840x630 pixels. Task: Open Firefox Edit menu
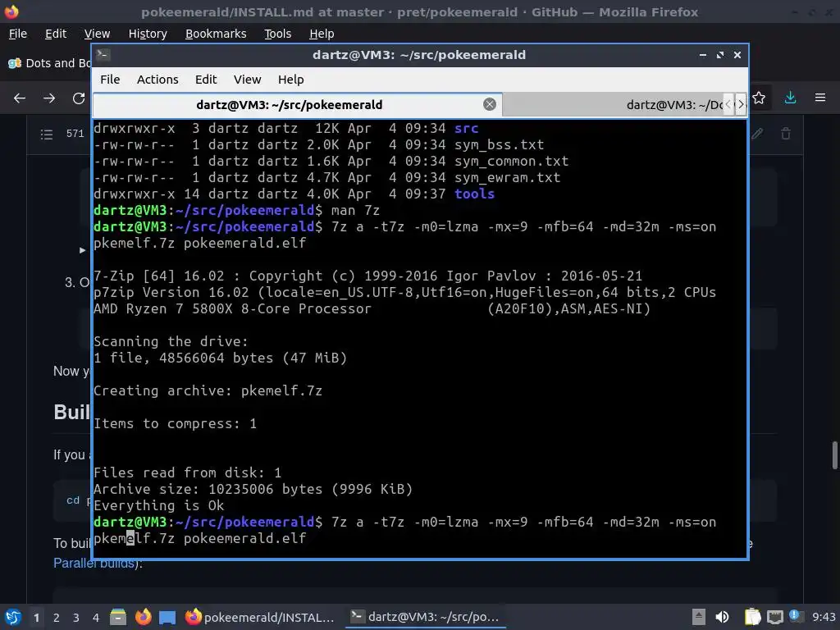tap(56, 34)
